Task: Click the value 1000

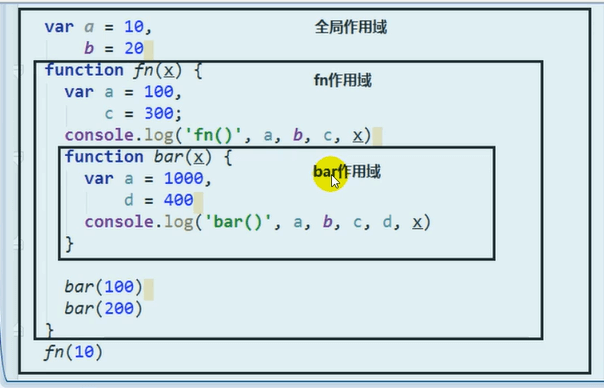Action: point(183,178)
